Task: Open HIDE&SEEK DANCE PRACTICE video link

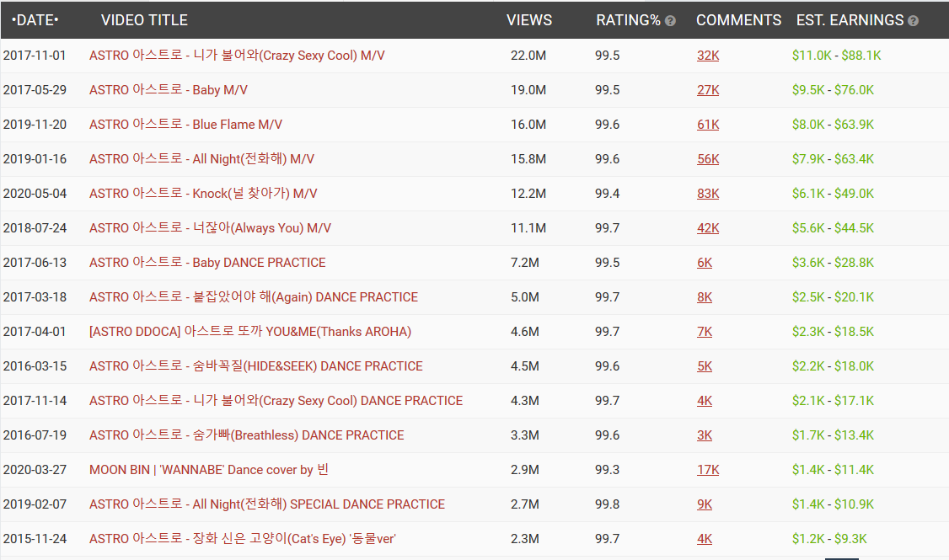Action: tap(256, 365)
